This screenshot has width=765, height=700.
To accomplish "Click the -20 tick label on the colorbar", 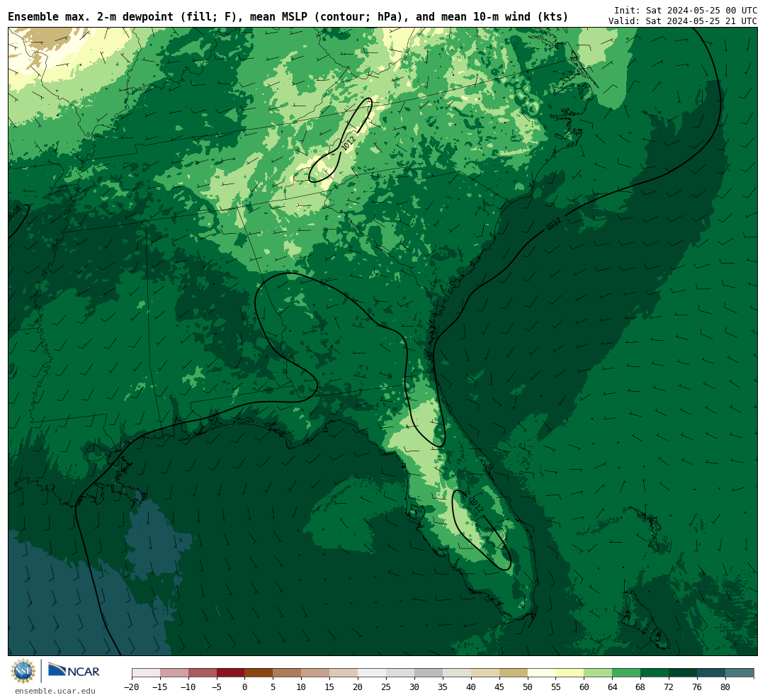I will pos(132,687).
